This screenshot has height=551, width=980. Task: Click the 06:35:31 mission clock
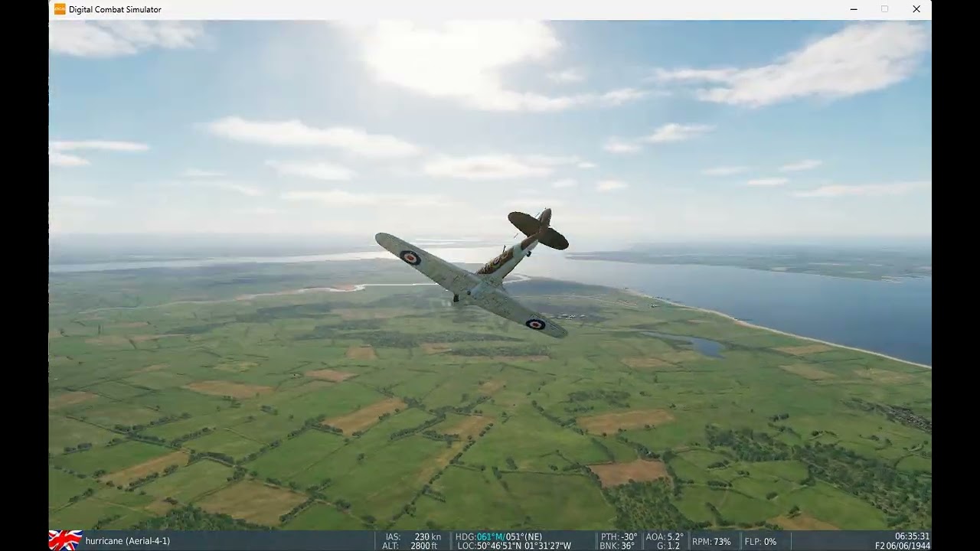912,536
